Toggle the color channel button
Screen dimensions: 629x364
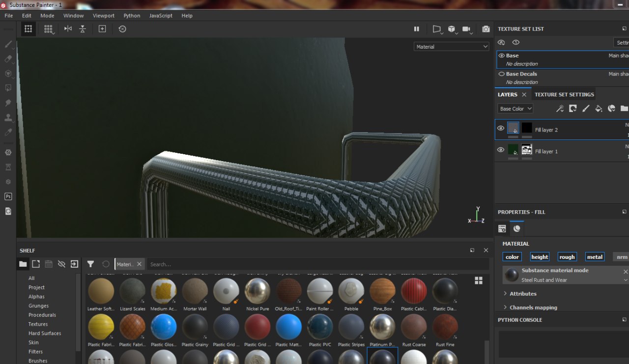click(512, 257)
